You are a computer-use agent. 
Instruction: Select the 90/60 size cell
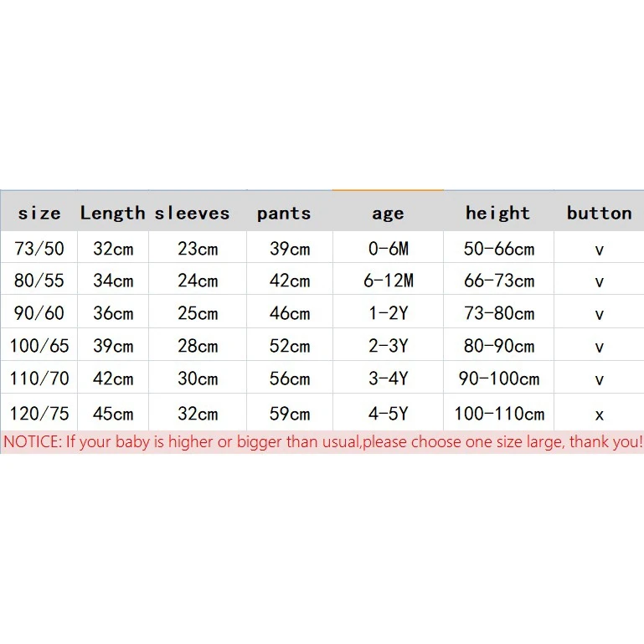39,313
